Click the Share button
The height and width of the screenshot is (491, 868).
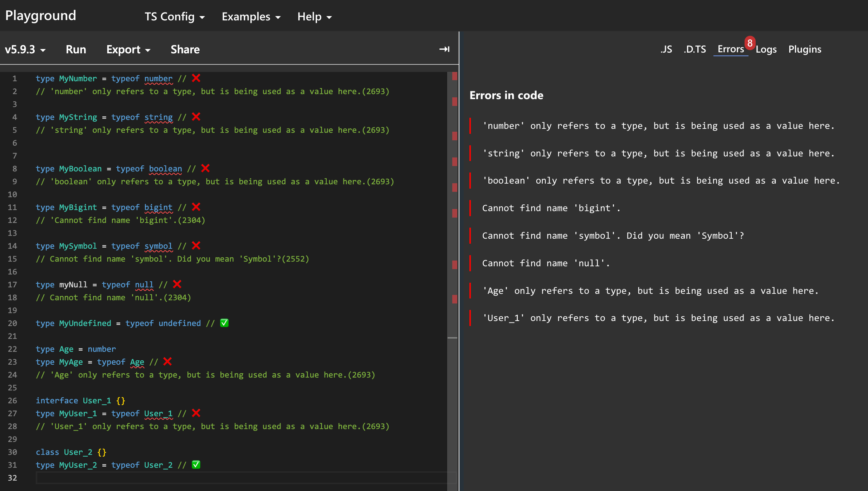click(x=185, y=49)
